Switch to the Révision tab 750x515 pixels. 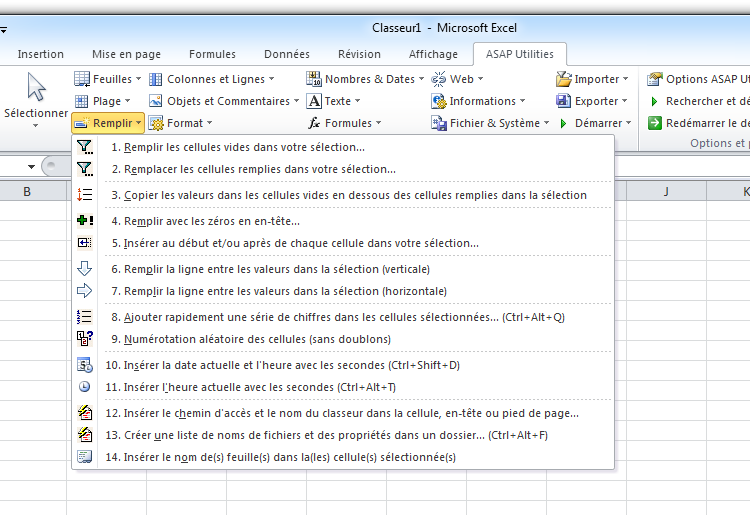[x=359, y=54]
